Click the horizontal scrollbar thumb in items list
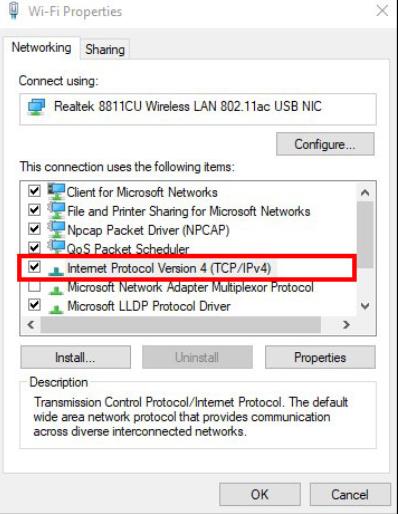The height and width of the screenshot is (514, 399). (x=181, y=324)
